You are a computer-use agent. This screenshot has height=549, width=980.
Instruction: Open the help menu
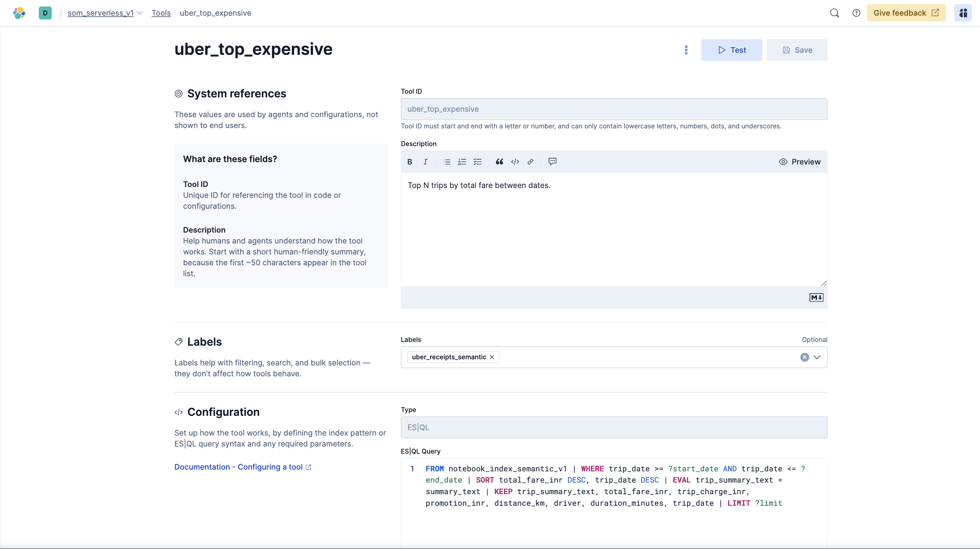856,13
